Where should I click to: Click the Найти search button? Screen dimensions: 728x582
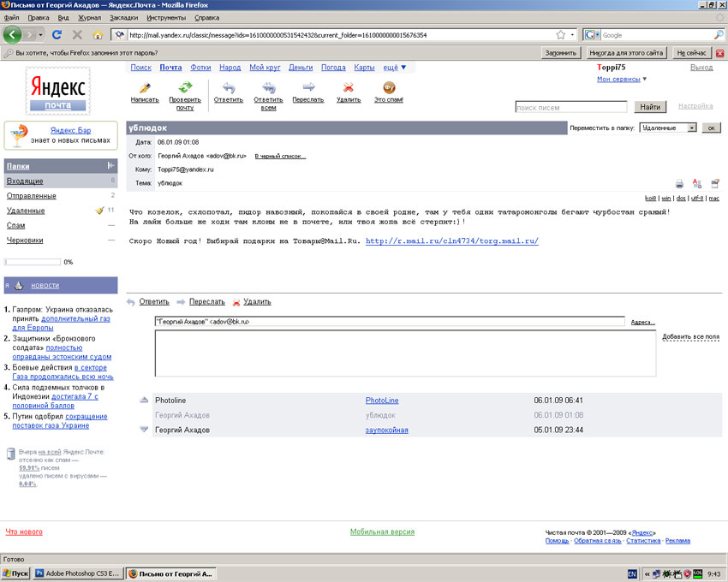tap(650, 107)
